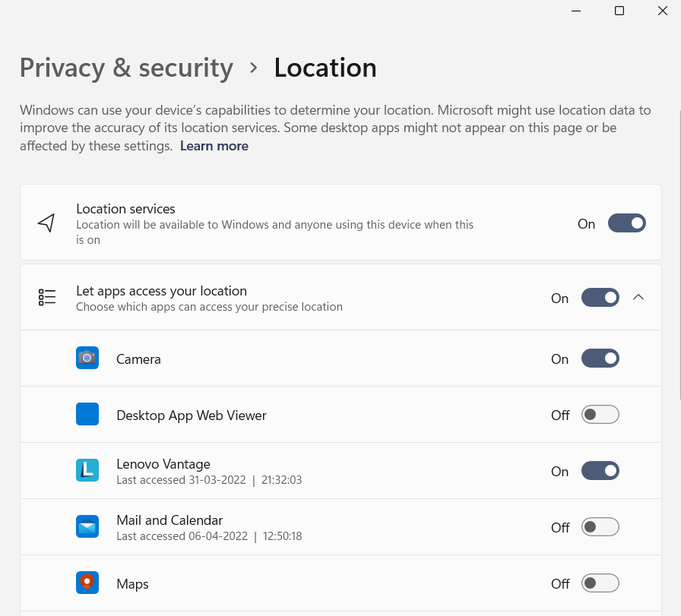The width and height of the screenshot is (681, 616).
Task: Enable Mail and Calendar location toggle
Action: pos(600,527)
